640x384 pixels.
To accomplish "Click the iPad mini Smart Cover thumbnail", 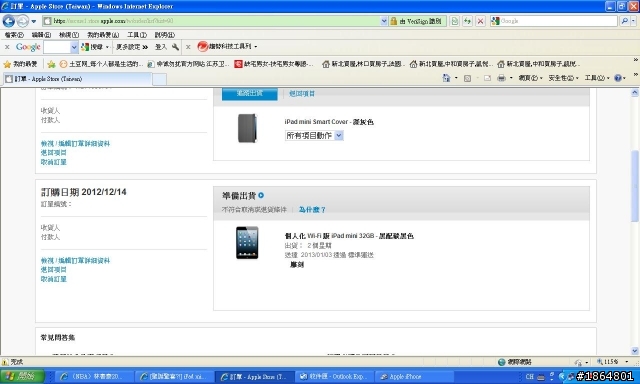I will click(247, 128).
